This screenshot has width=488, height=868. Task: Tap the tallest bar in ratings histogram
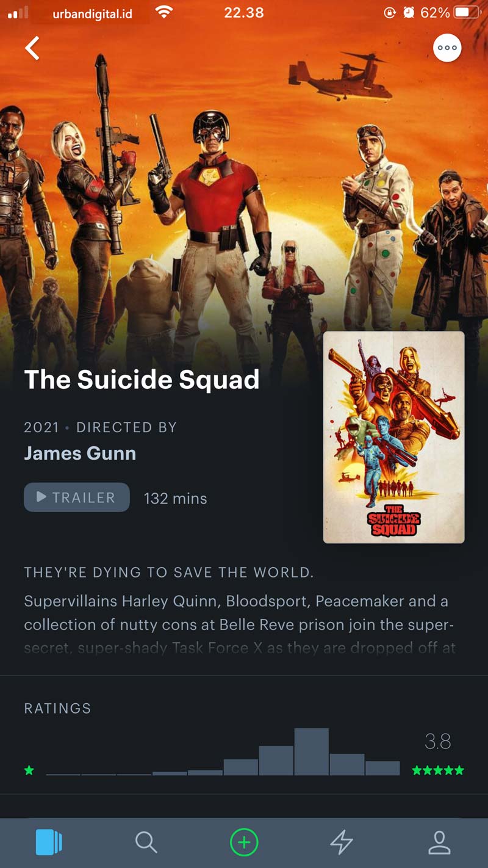(312, 752)
